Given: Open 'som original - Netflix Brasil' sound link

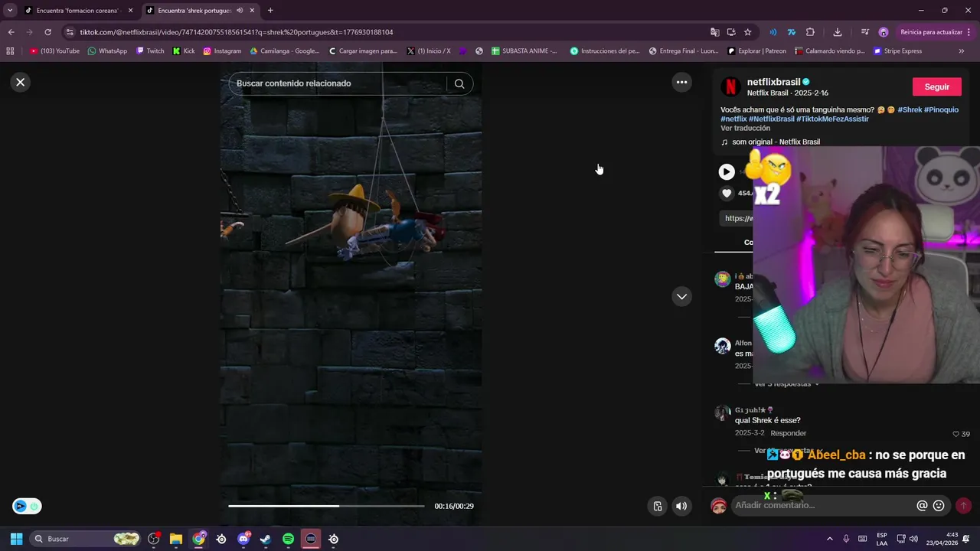Looking at the screenshot, I should [x=776, y=142].
